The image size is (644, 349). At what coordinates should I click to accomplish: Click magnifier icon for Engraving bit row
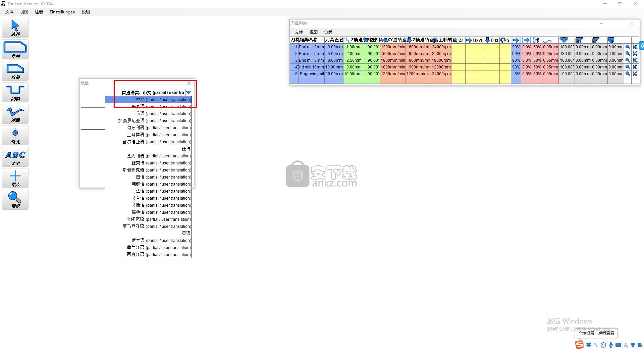coord(628,74)
